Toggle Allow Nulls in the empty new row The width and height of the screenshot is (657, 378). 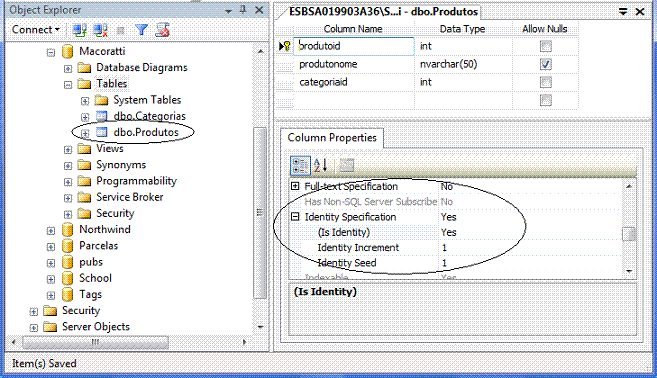pyautogui.click(x=546, y=100)
